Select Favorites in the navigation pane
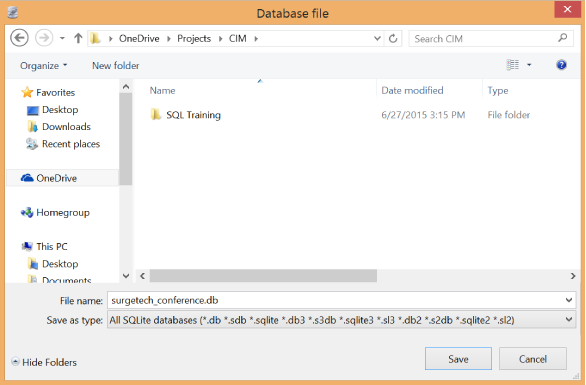This screenshot has width=586, height=385. (55, 92)
